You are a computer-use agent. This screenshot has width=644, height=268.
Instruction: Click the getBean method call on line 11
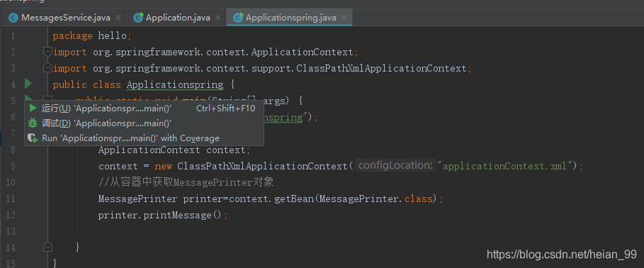(294, 199)
